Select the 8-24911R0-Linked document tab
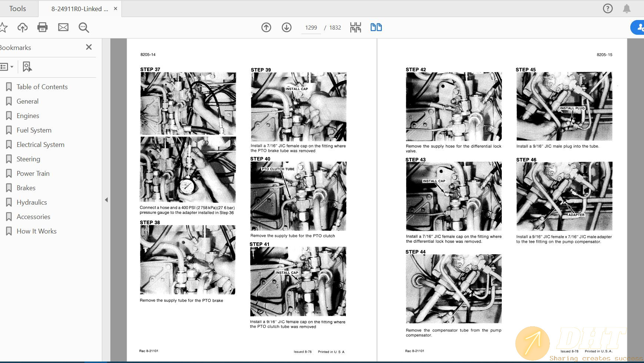The height and width of the screenshot is (363, 644). click(80, 9)
